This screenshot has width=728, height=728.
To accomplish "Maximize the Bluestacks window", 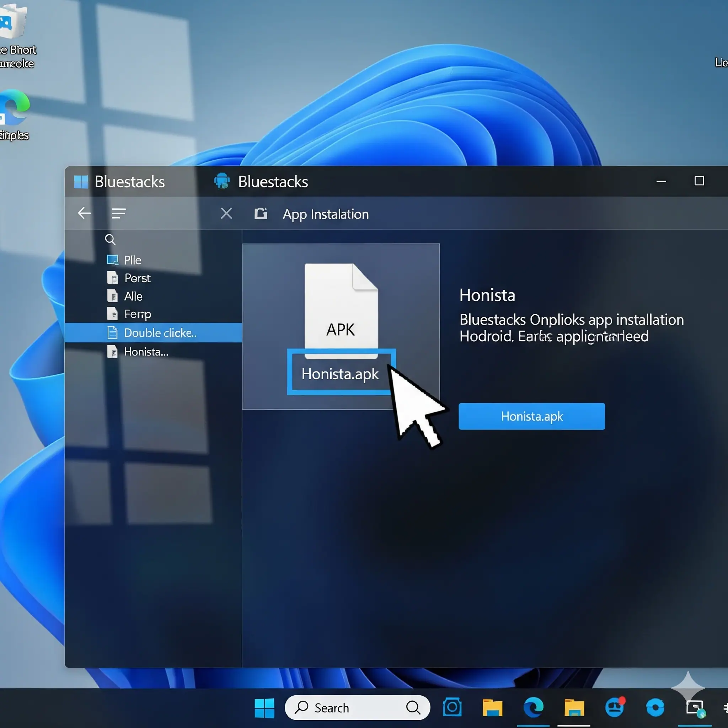I will point(699,181).
